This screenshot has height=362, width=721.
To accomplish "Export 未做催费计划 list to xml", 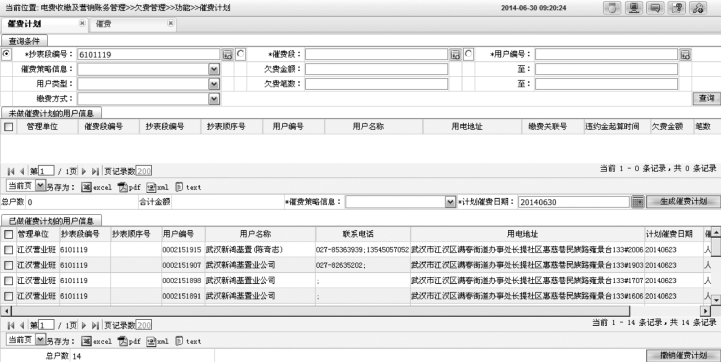I will coord(157,187).
